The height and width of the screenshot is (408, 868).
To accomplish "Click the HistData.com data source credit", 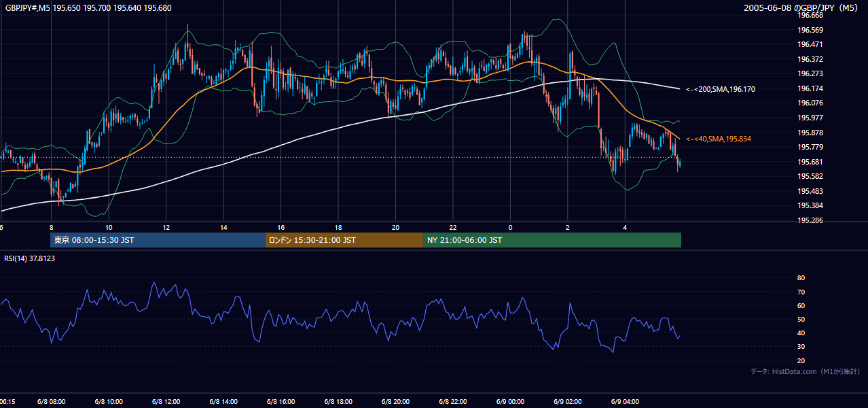I will [806, 372].
